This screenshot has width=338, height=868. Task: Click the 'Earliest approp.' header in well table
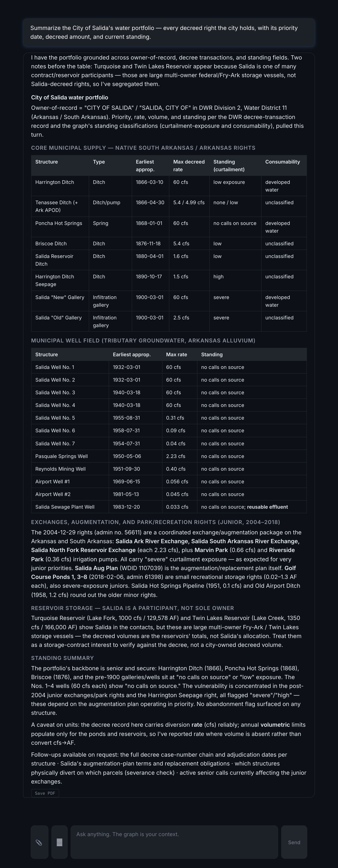point(132,355)
